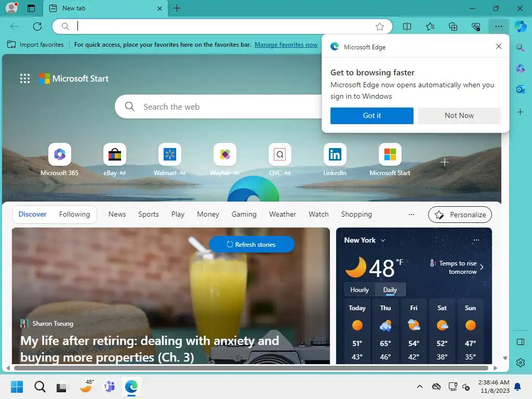Image resolution: width=532 pixels, height=399 pixels.
Task: Add a new quick link tile
Action: [445, 162]
